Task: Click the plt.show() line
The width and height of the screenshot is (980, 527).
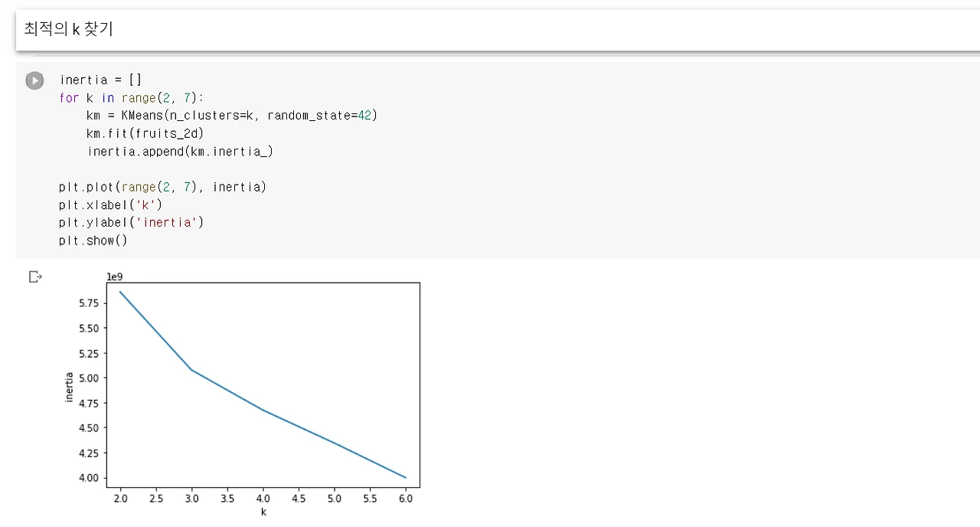Action: click(x=93, y=241)
